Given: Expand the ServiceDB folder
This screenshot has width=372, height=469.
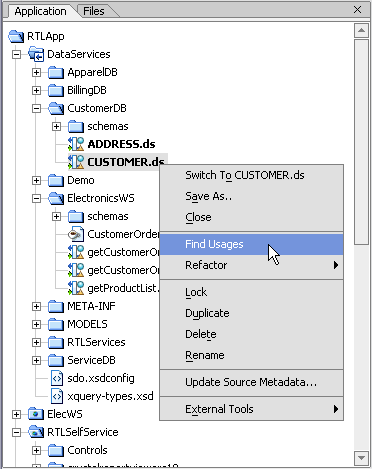Looking at the screenshot, I should tap(36, 360).
